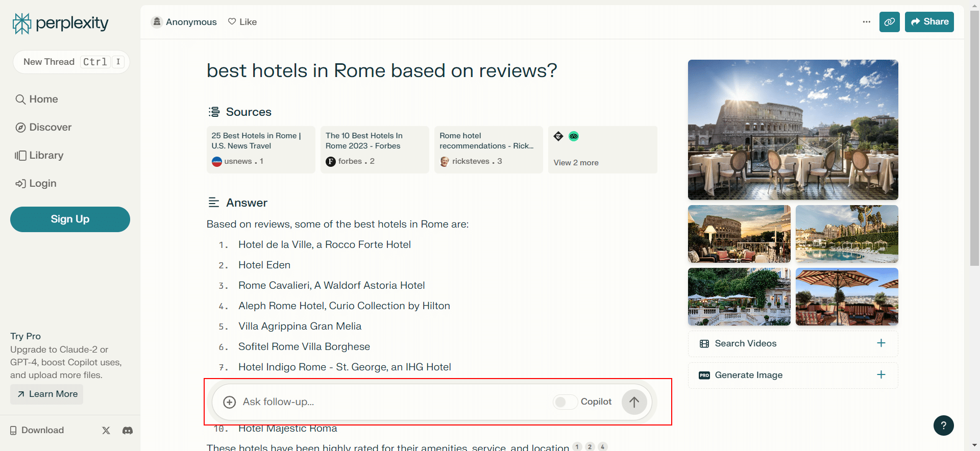Open the large Colosseum terrace image
The width and height of the screenshot is (980, 451).
(x=793, y=130)
